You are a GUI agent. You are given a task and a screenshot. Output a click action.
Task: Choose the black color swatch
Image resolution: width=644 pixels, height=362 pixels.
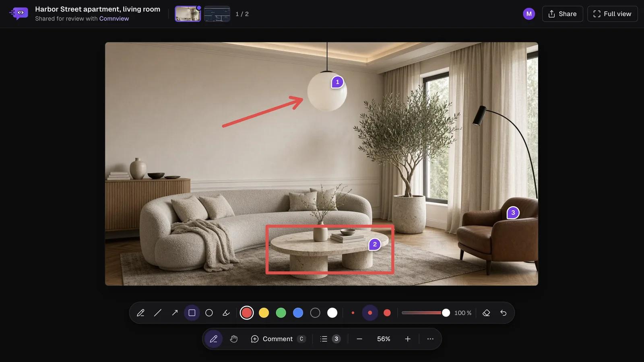pyautogui.click(x=315, y=313)
